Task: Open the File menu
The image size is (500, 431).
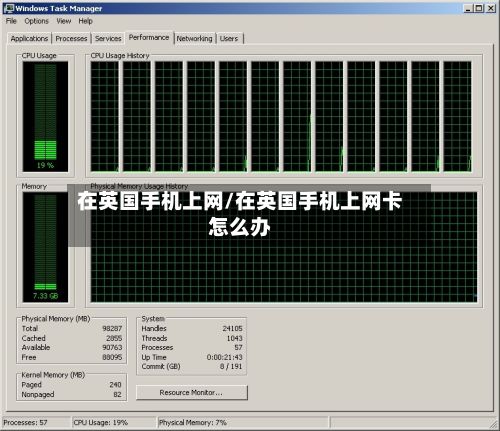Action: 11,21
